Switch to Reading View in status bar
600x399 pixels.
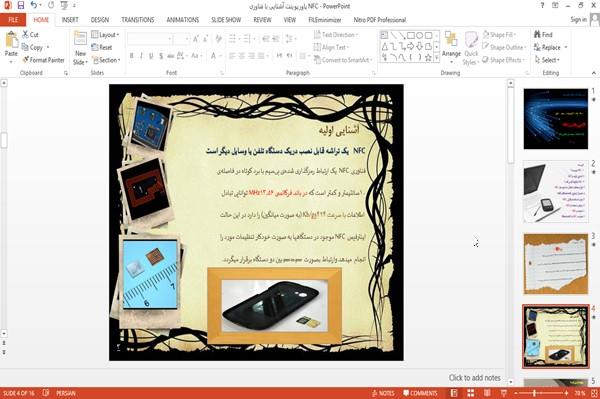[x=487, y=393]
